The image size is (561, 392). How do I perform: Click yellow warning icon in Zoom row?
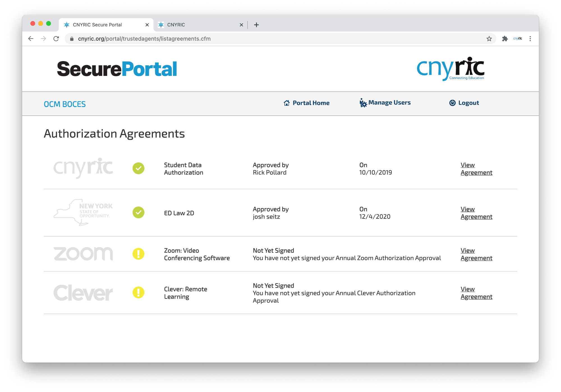tap(139, 254)
